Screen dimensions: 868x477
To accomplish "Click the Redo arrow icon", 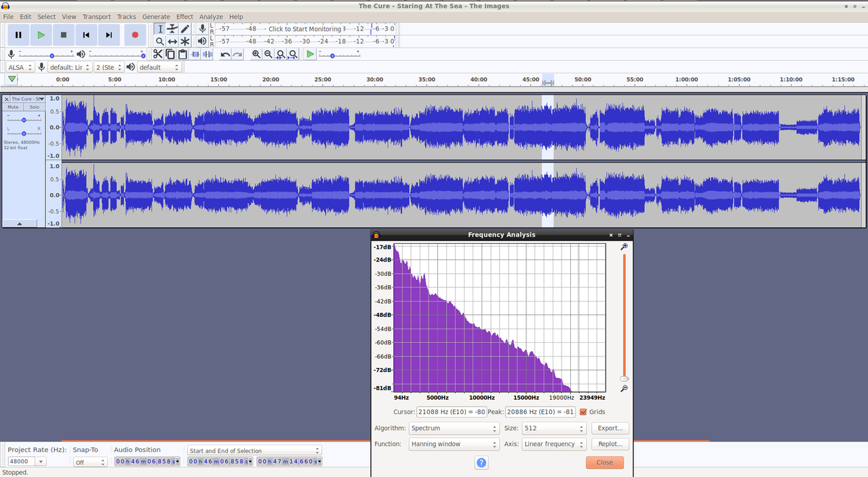I will point(237,54).
